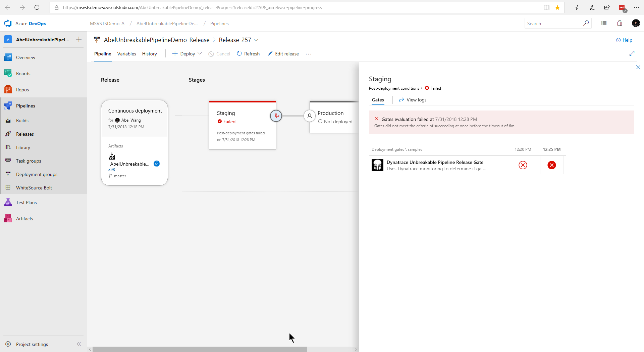This screenshot has height=352, width=644.
Task: Switch to the Variables tab
Action: tap(127, 54)
